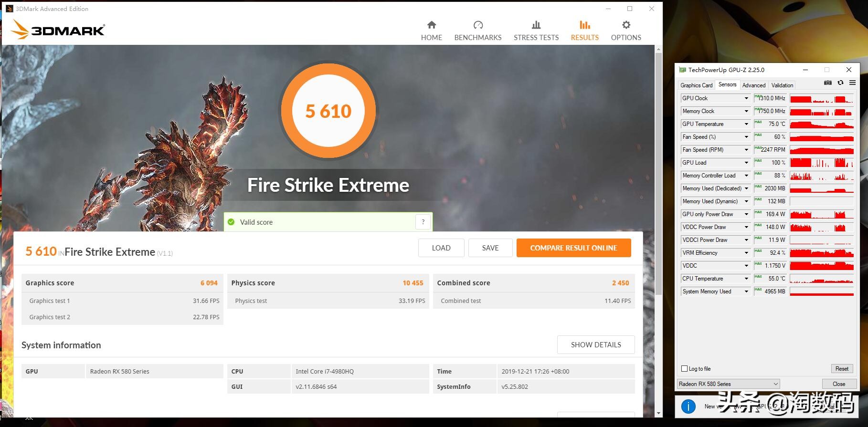Click the Close button at GPU-Z bottom

point(838,384)
